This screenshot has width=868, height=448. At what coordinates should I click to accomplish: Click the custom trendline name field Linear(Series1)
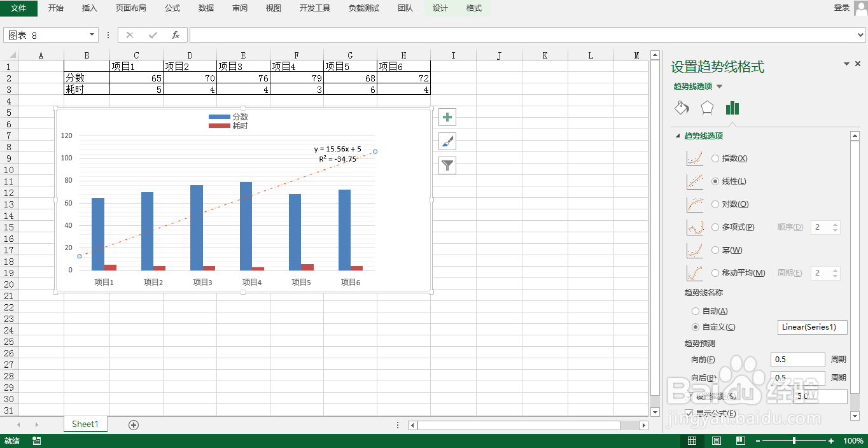pos(813,327)
